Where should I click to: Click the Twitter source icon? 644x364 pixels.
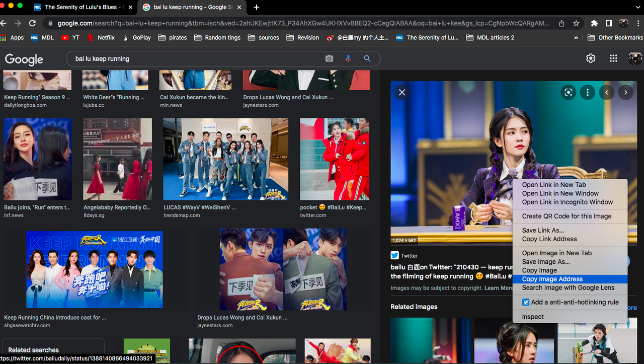394,255
